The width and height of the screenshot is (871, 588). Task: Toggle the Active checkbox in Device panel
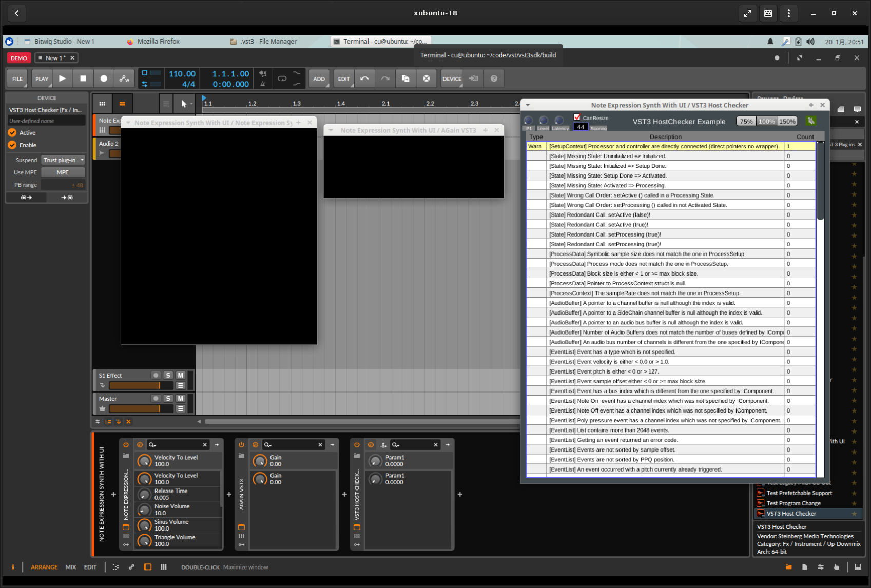12,132
